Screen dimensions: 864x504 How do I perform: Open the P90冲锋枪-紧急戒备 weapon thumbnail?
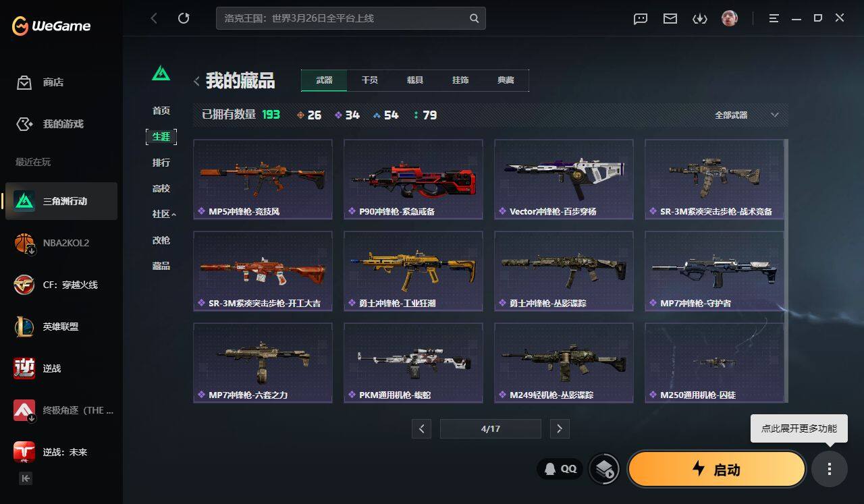413,179
